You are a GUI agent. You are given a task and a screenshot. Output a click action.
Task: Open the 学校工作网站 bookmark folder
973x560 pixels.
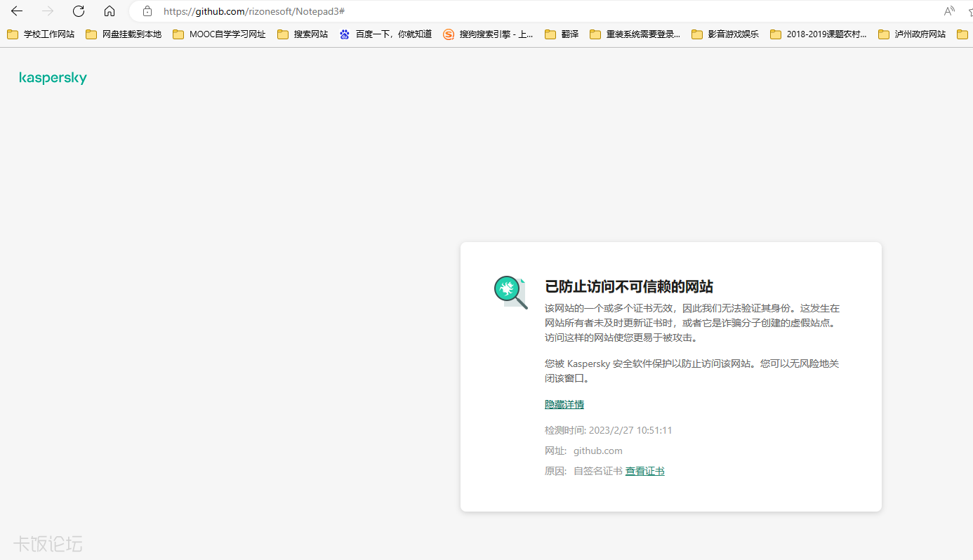41,34
